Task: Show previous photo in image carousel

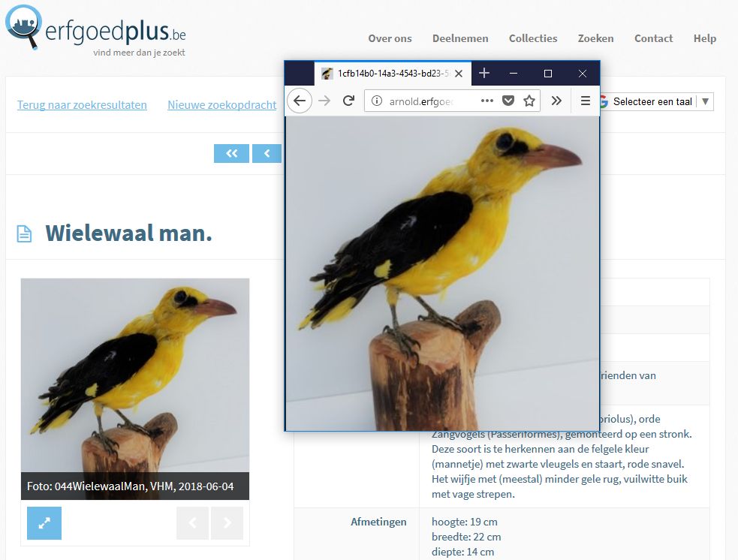Action: click(x=192, y=522)
